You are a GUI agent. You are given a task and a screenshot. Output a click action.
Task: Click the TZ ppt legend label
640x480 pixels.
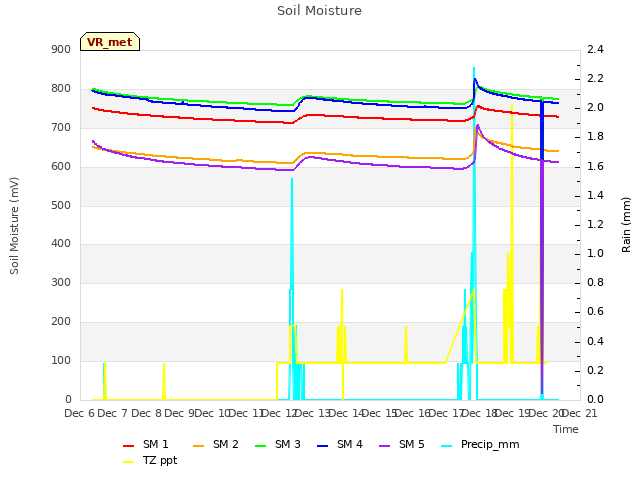tap(160, 460)
